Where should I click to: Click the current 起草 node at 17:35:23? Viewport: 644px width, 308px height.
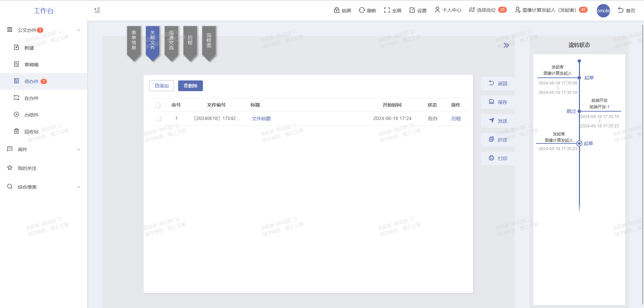[579, 143]
